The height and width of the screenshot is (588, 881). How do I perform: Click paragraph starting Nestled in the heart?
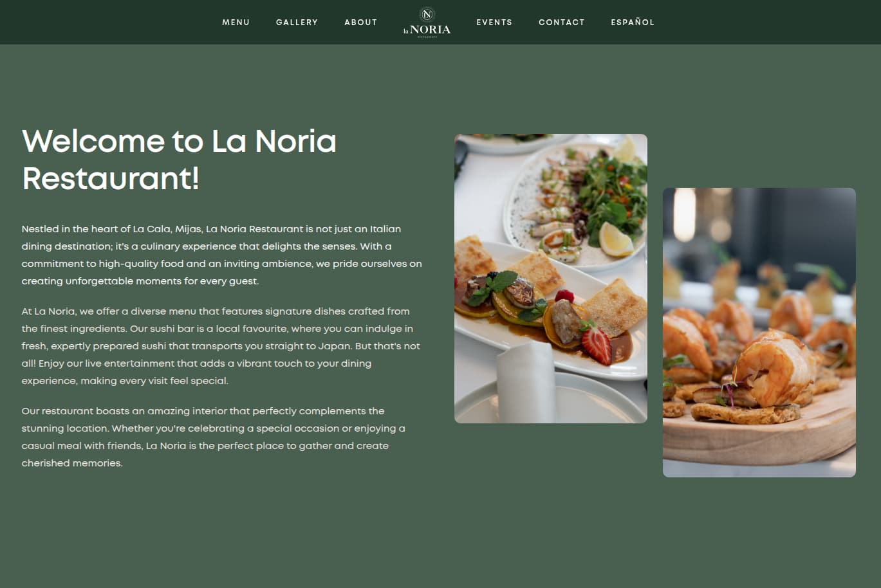pyautogui.click(x=222, y=255)
